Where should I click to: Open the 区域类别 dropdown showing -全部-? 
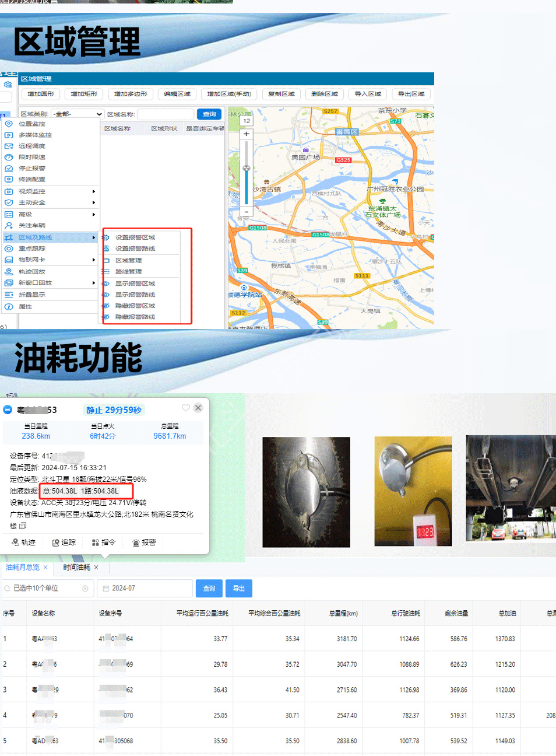pyautogui.click(x=77, y=114)
